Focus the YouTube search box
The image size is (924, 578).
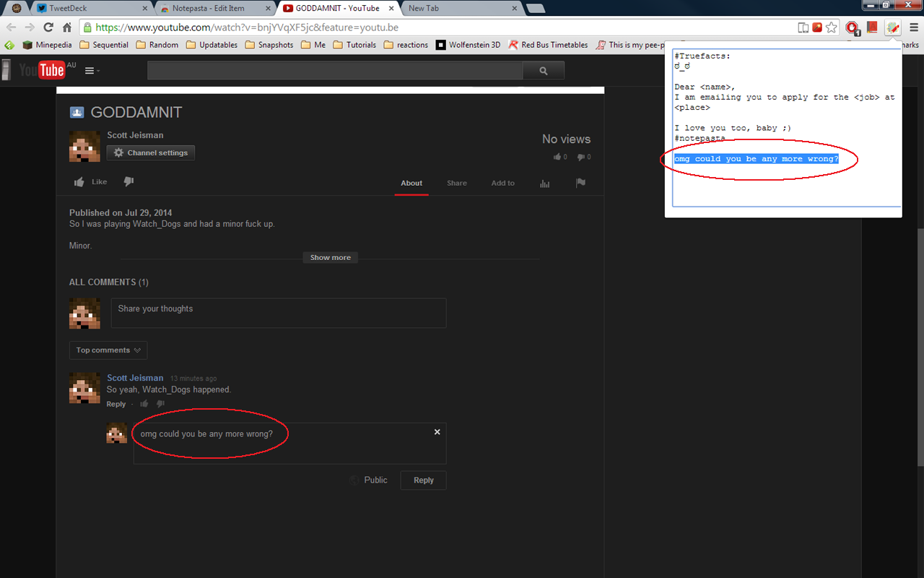coord(335,71)
